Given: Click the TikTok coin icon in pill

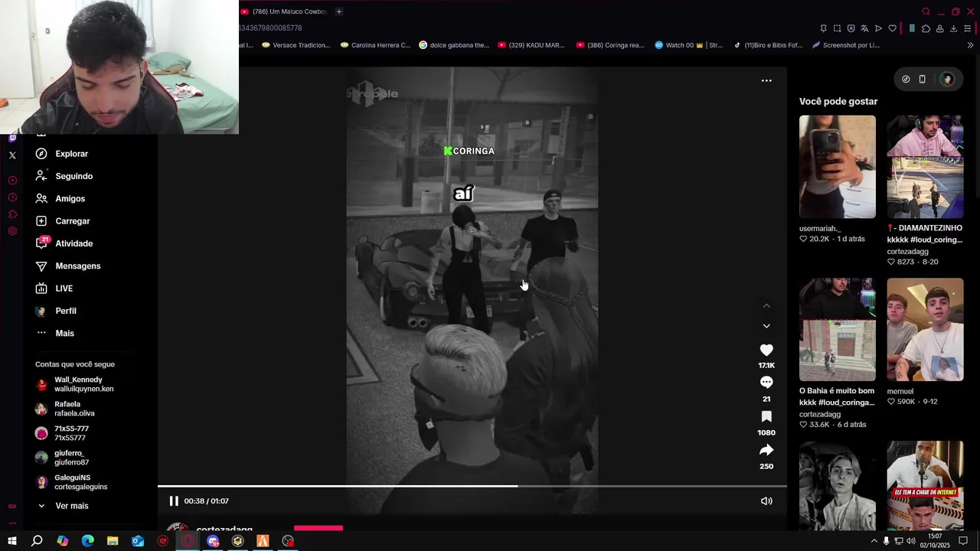Looking at the screenshot, I should coord(906,80).
